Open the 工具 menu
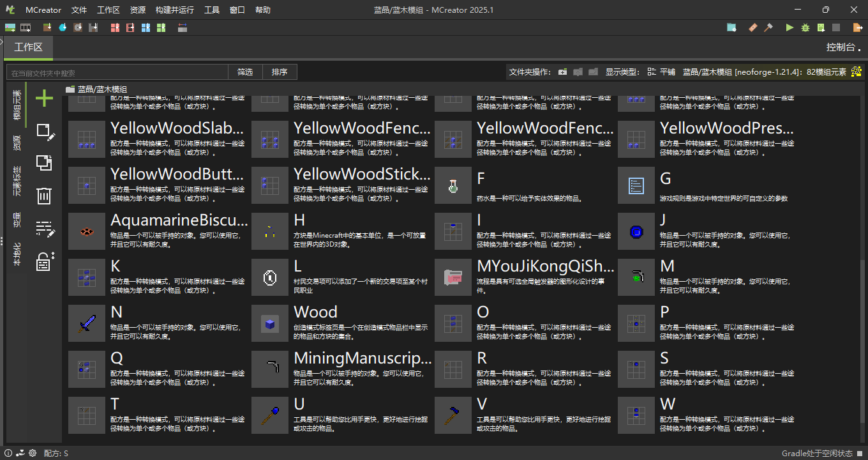 tap(212, 10)
